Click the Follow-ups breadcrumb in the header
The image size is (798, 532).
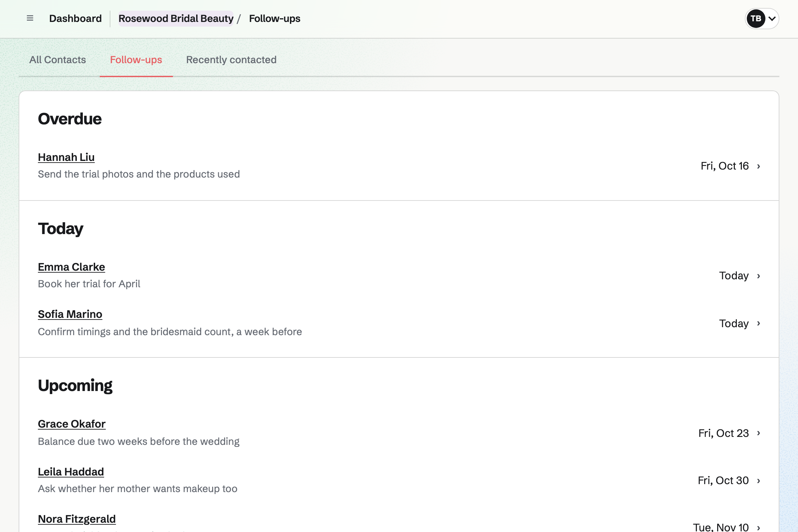[x=275, y=18]
